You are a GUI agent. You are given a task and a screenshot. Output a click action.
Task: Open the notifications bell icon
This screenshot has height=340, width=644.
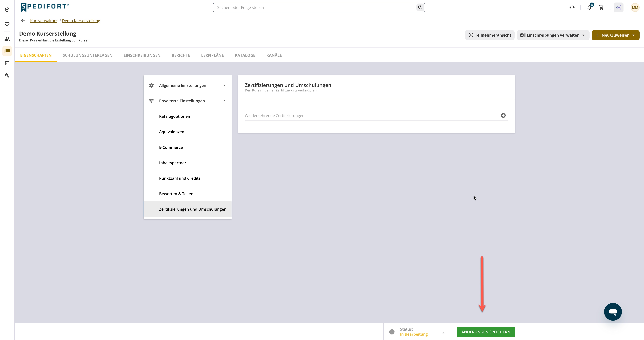pyautogui.click(x=589, y=8)
